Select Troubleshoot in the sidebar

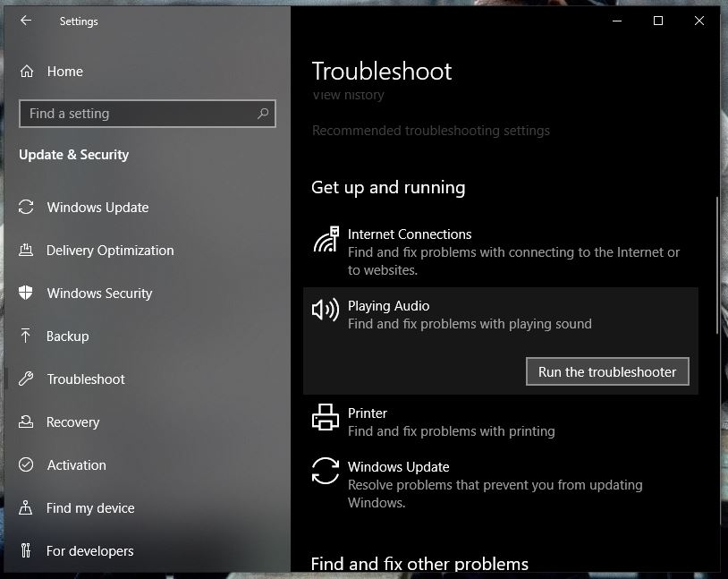(x=86, y=379)
